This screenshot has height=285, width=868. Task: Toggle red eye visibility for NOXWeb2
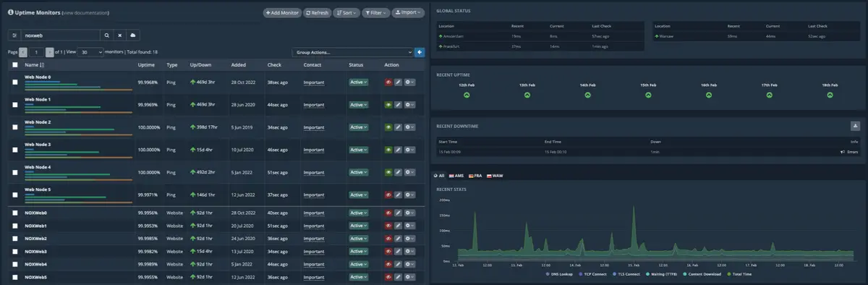pos(388,239)
